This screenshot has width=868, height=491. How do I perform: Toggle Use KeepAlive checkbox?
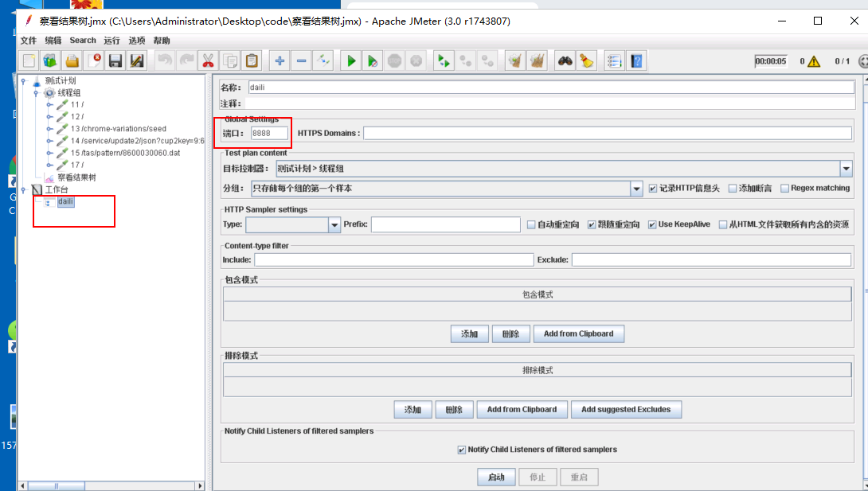pyautogui.click(x=652, y=224)
